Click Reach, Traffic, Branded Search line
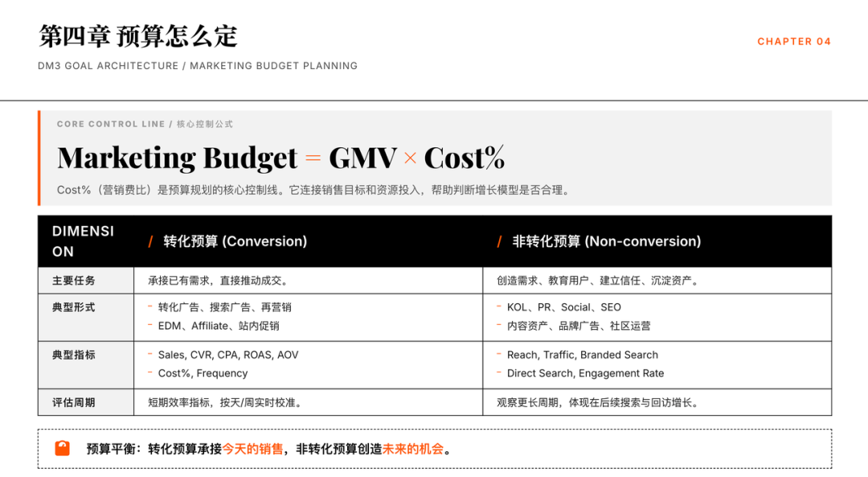This screenshot has width=868, height=477. click(583, 355)
